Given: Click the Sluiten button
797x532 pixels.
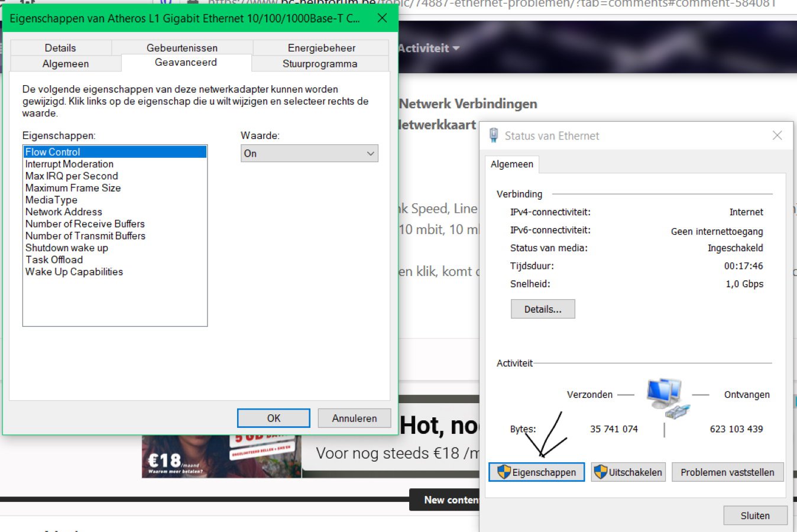Looking at the screenshot, I should pos(755,515).
